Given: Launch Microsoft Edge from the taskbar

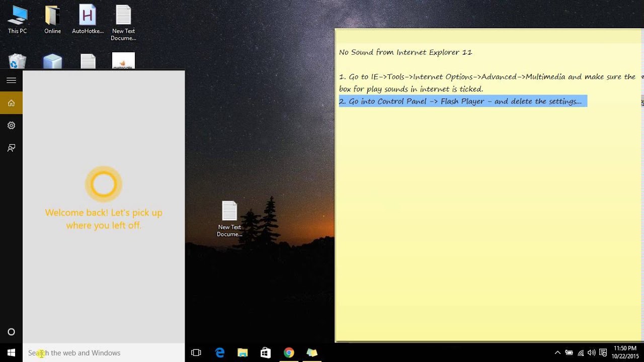Looking at the screenshot, I should pos(220,353).
